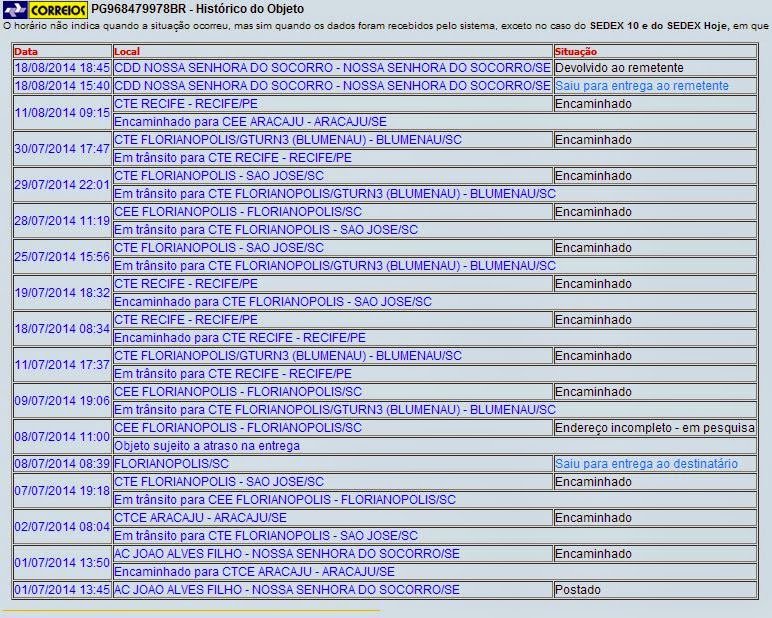Select date cell 01/07/2014 13:45
The height and width of the screenshot is (618, 772).
(62, 589)
